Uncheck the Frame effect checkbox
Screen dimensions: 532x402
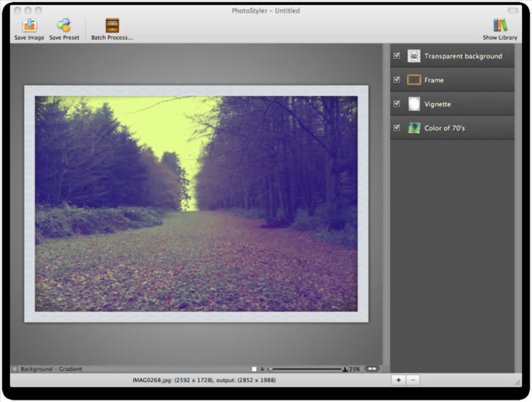coord(396,80)
